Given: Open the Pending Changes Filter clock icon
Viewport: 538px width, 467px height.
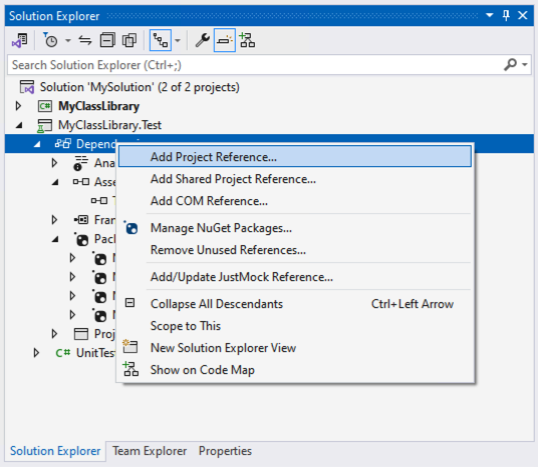Looking at the screenshot, I should [50, 40].
